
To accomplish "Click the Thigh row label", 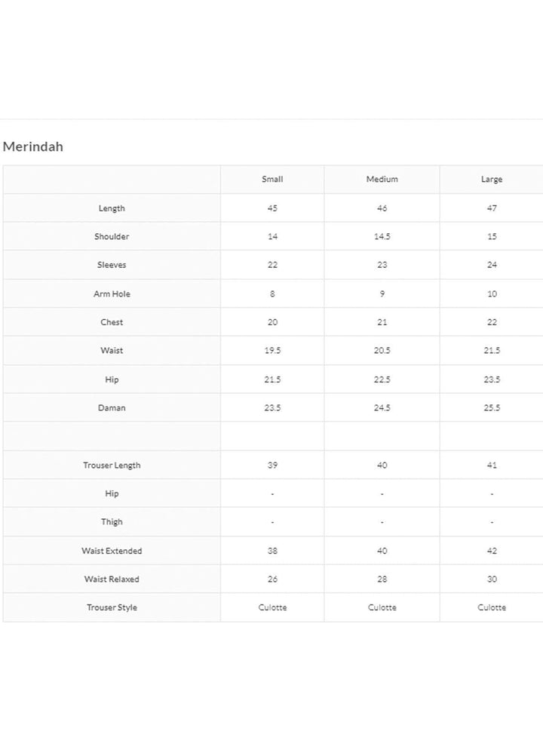I will pyautogui.click(x=112, y=522).
